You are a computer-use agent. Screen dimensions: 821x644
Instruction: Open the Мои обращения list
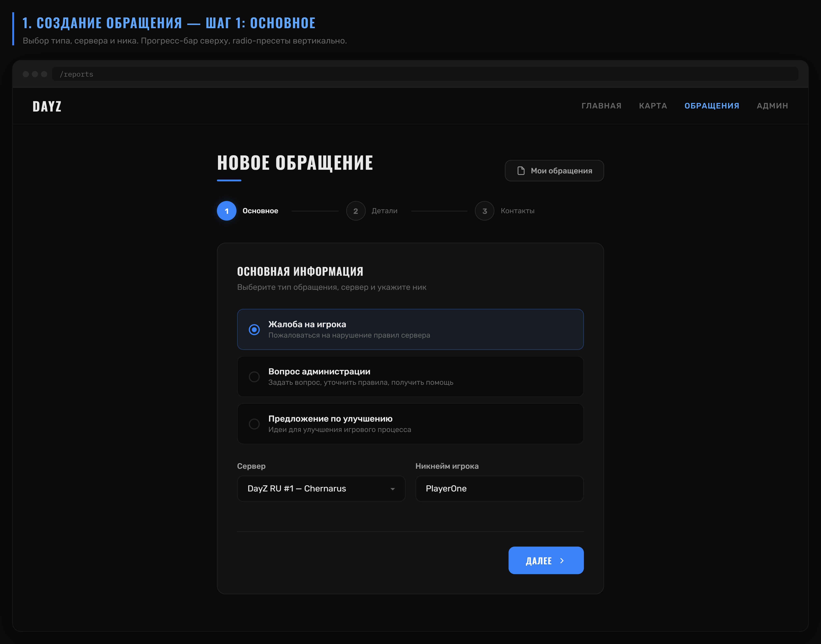pyautogui.click(x=554, y=171)
